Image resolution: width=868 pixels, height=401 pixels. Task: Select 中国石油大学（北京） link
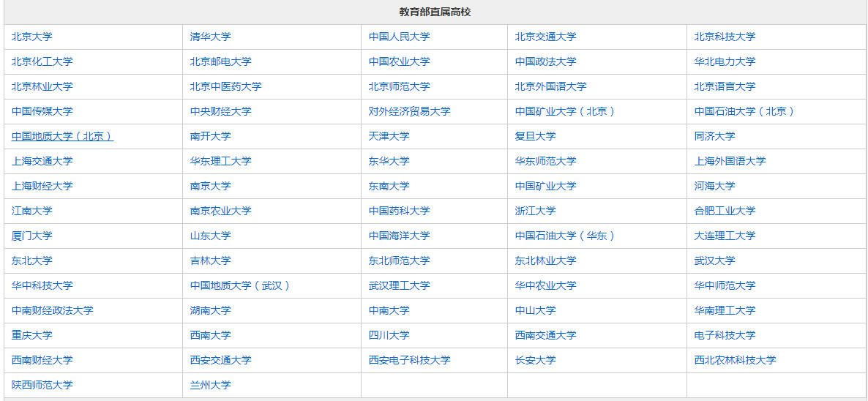tap(744, 112)
